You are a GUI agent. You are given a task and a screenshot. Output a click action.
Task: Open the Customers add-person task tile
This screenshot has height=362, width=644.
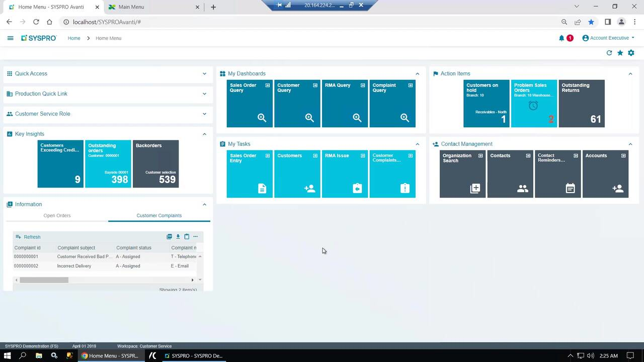click(309, 188)
